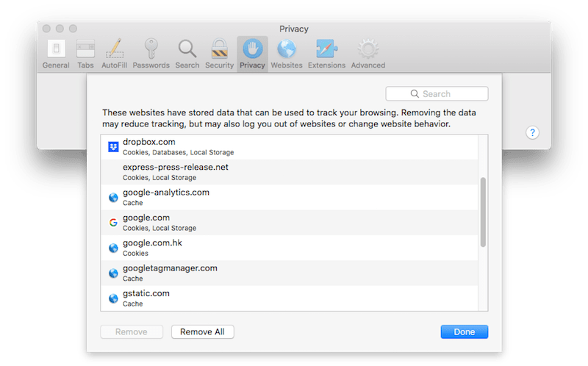Screen dimensions: 588x366
Task: Click the search field for websites
Action: click(437, 94)
